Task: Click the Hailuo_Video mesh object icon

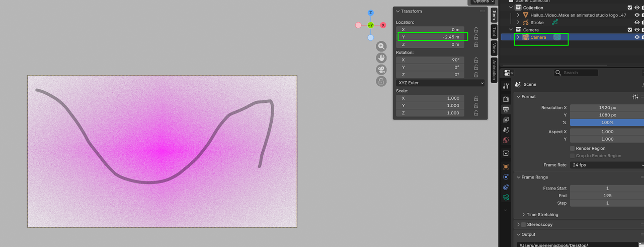Action: pos(526,15)
